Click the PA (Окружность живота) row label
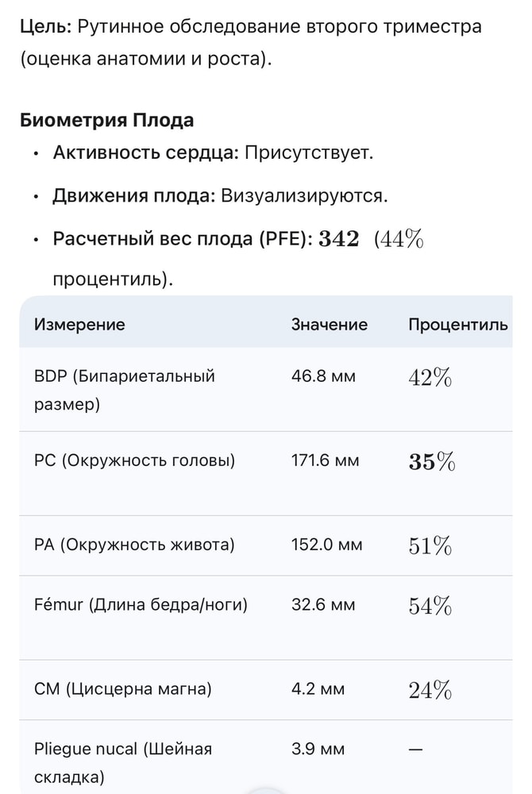Viewport: 532px width, 794px height. pyautogui.click(x=134, y=545)
